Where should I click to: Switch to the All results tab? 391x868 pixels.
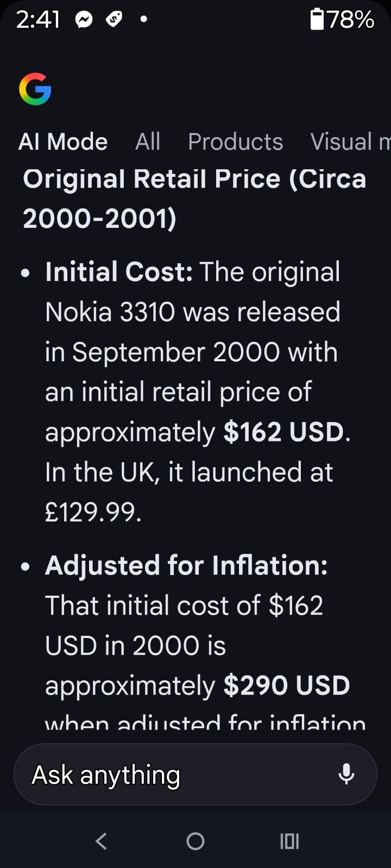(148, 142)
